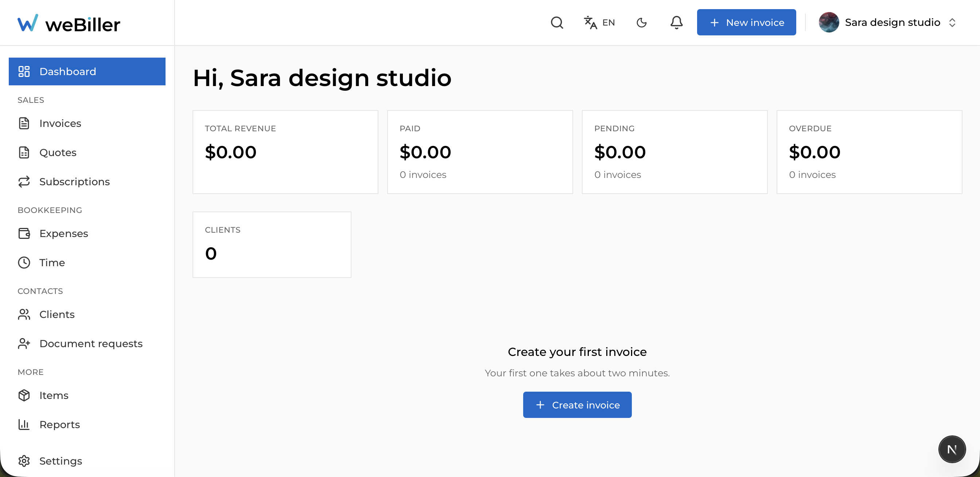Toggle dark mode with the moon icon

point(641,23)
